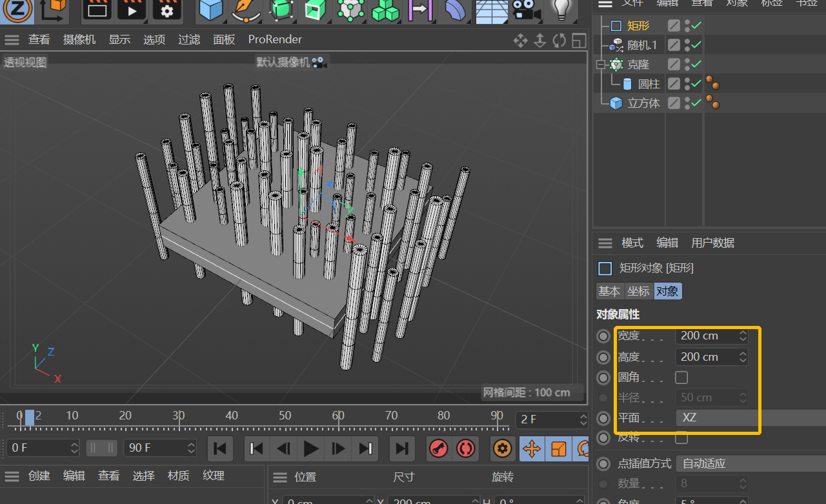
Task: Jump to the end of the animation
Action: click(401, 448)
